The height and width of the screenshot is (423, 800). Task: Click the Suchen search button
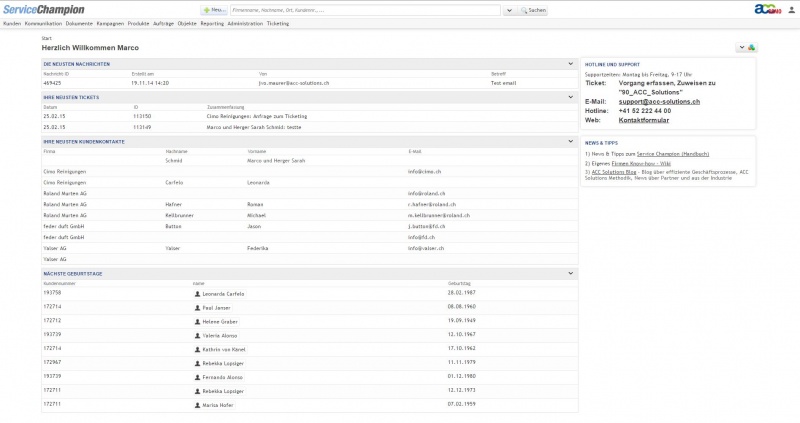pos(533,10)
